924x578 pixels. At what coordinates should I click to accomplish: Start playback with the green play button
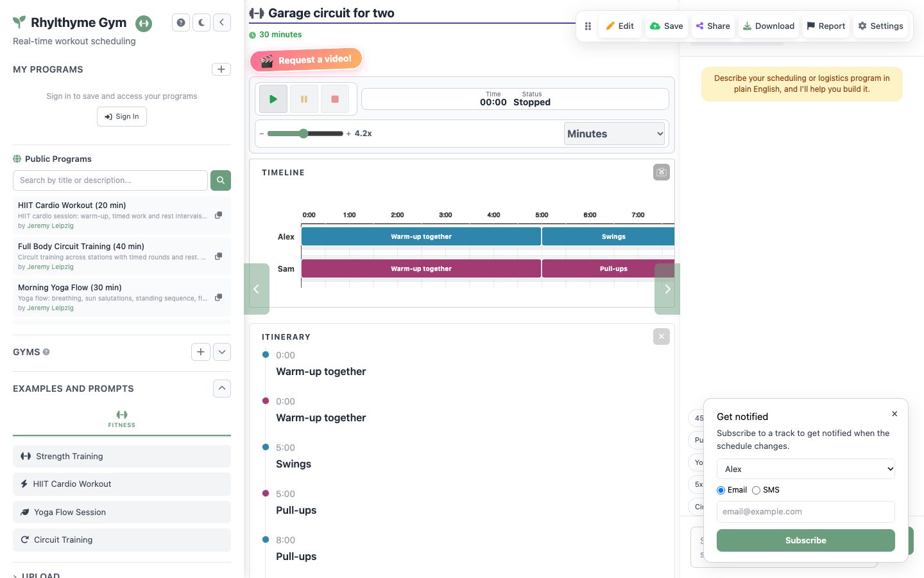[273, 100]
